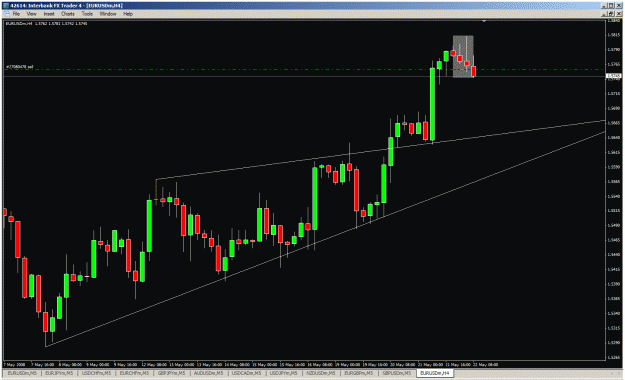The width and height of the screenshot is (625, 380).
Task: Open the File menu
Action: coord(16,14)
